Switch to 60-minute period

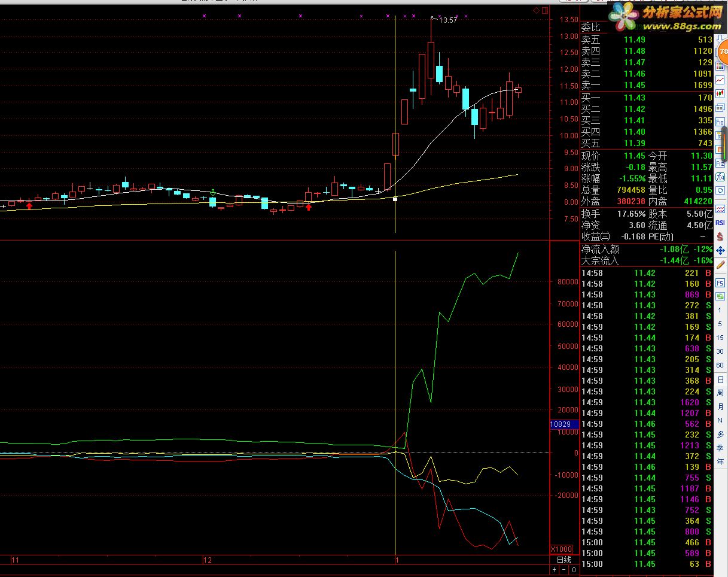tap(720, 365)
